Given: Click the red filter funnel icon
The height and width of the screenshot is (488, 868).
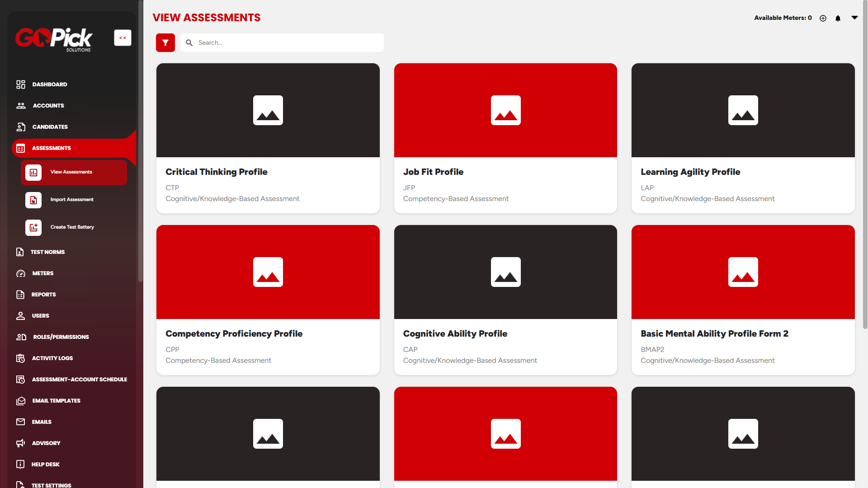Looking at the screenshot, I should coord(165,43).
